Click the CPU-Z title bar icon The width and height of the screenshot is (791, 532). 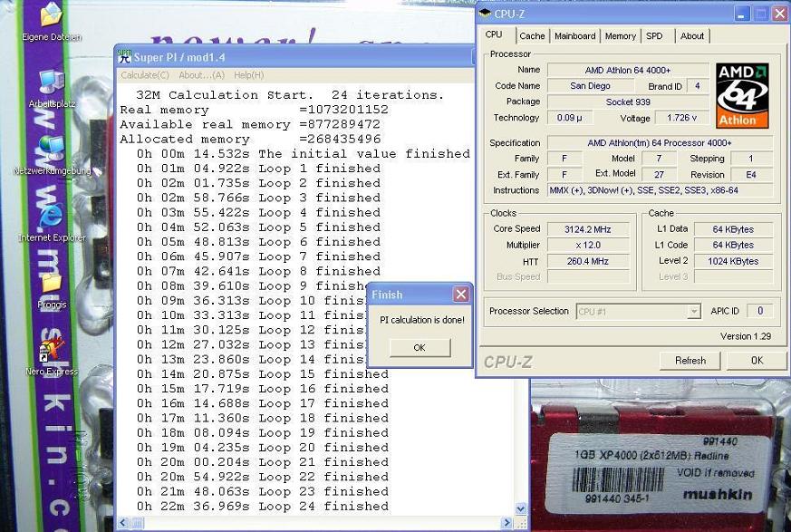click(485, 13)
